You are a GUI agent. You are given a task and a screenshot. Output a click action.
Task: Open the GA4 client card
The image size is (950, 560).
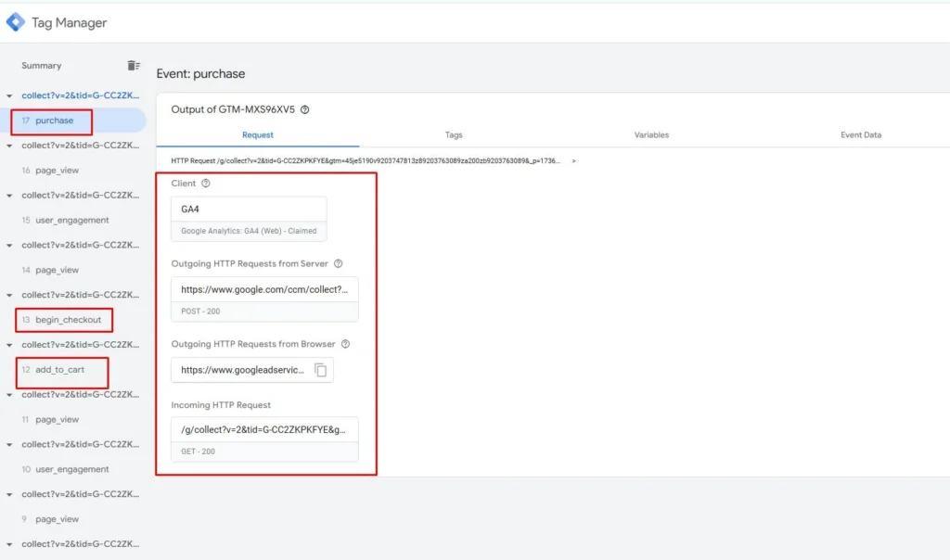pyautogui.click(x=249, y=219)
